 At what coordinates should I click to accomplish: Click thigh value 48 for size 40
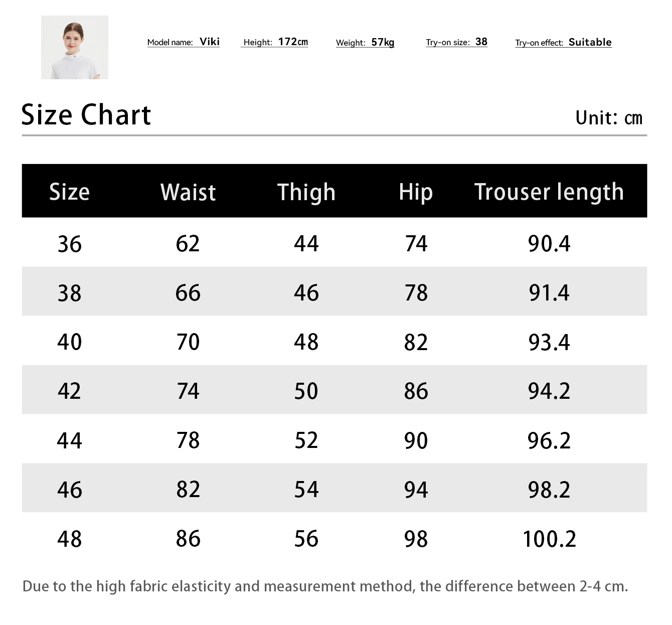click(x=306, y=342)
